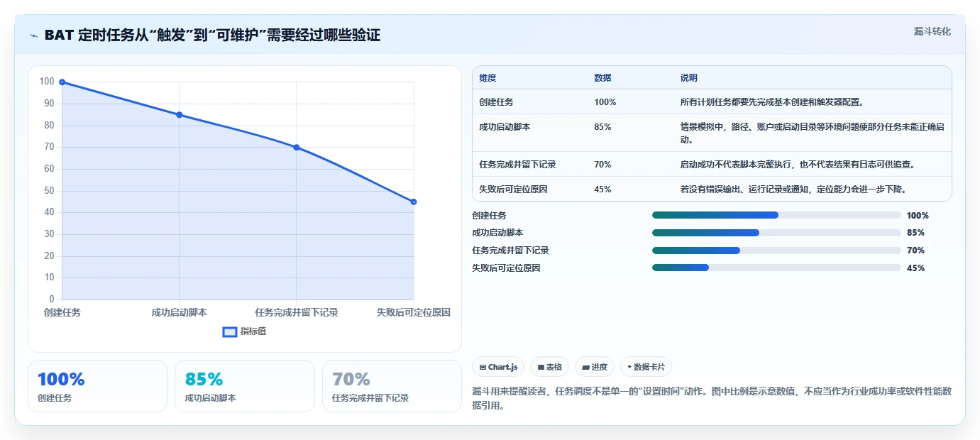
Task: Click the 失败后可定位原因 label beside its progress bar
Action: point(506,268)
